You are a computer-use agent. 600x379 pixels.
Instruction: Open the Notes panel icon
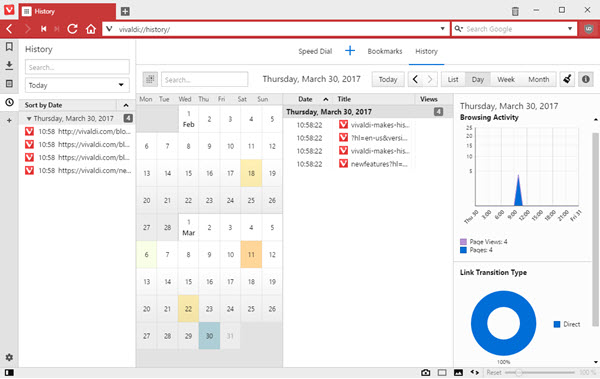coord(9,83)
